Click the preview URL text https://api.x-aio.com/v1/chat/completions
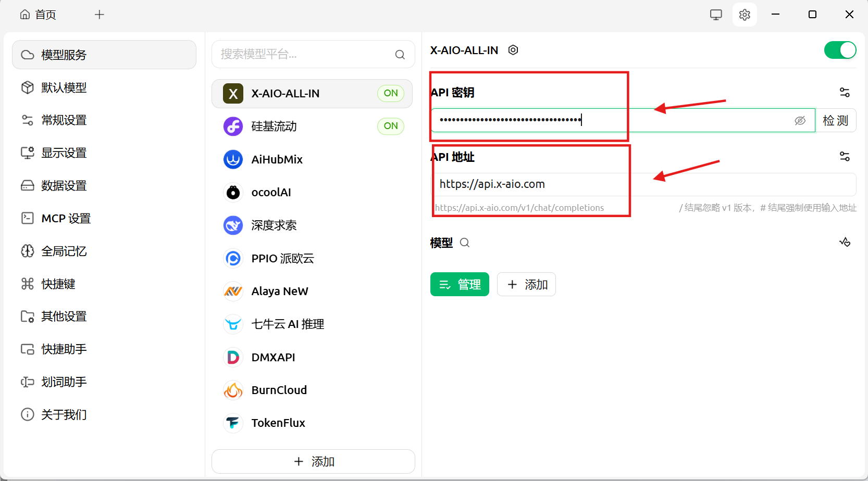This screenshot has width=868, height=481. (x=519, y=208)
